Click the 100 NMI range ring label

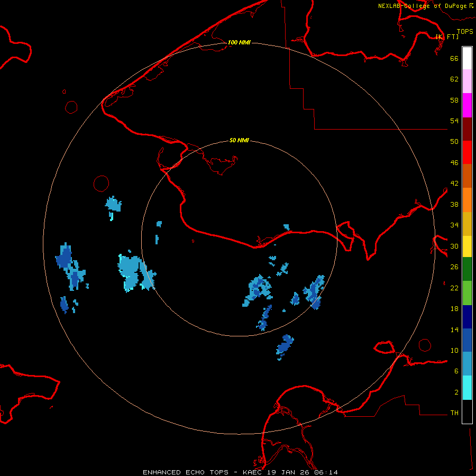[239, 42]
